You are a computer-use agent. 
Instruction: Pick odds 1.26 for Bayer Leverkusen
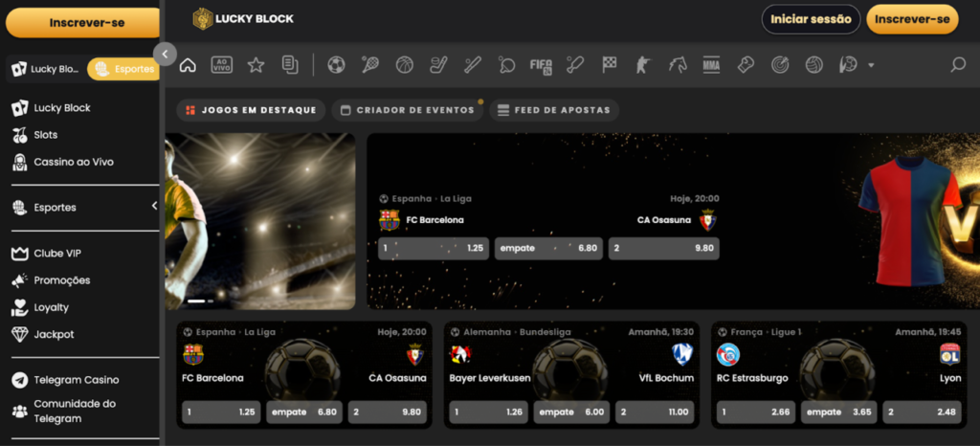tap(488, 413)
